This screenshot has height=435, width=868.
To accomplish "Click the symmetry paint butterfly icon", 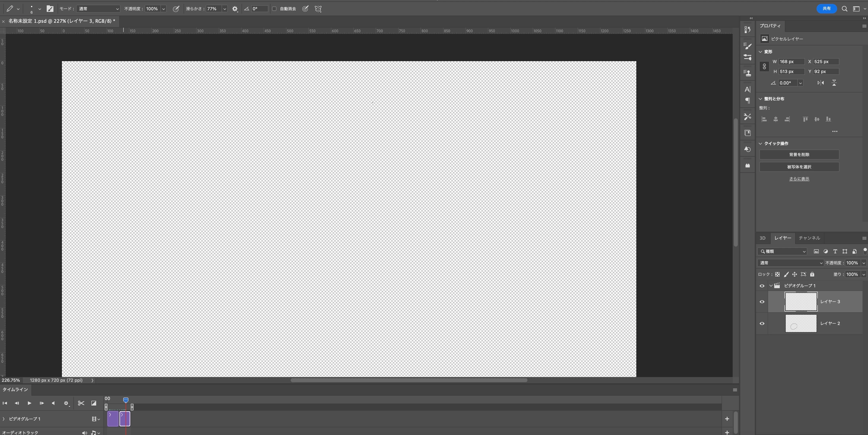I will point(318,9).
